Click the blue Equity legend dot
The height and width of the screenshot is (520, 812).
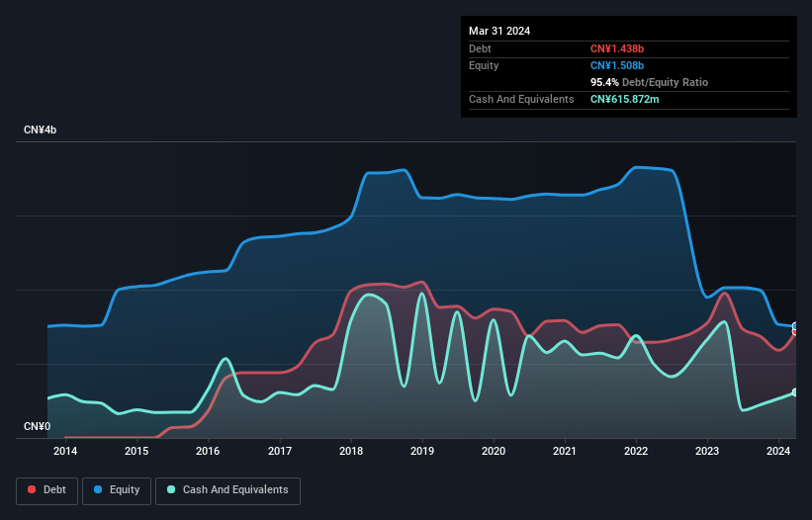click(x=98, y=489)
